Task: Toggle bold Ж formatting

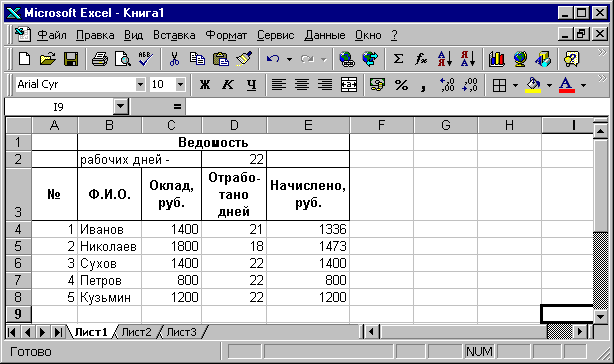Action: pos(205,85)
